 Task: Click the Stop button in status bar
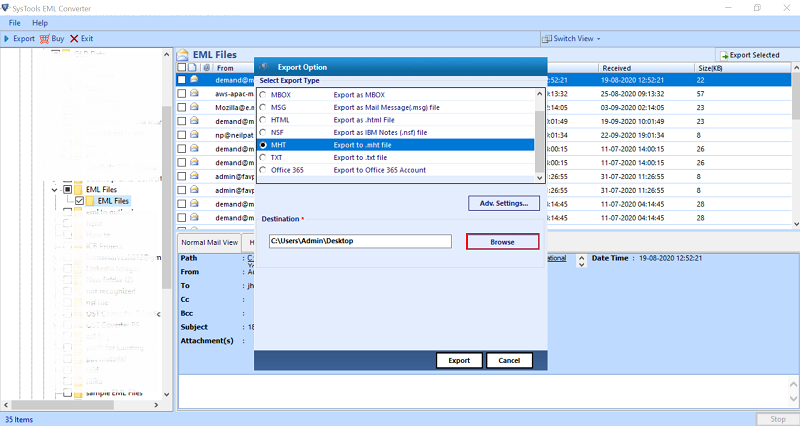pyautogui.click(x=778, y=419)
